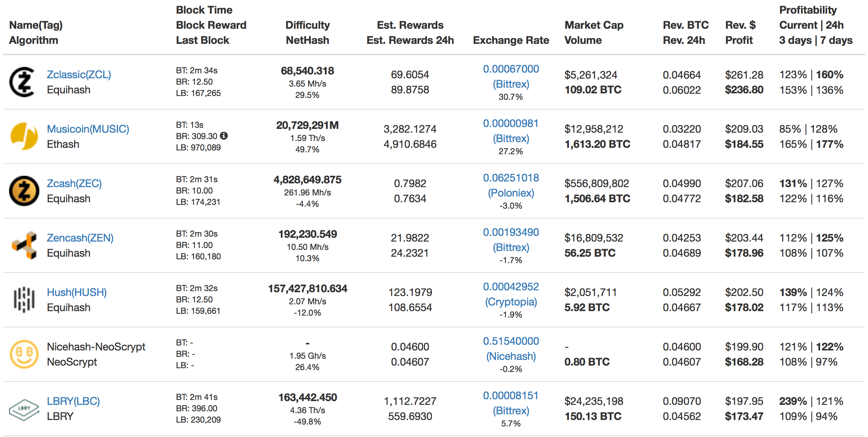Open the (Poloniex) exchange link
The height and width of the screenshot is (437, 868).
pyautogui.click(x=511, y=193)
